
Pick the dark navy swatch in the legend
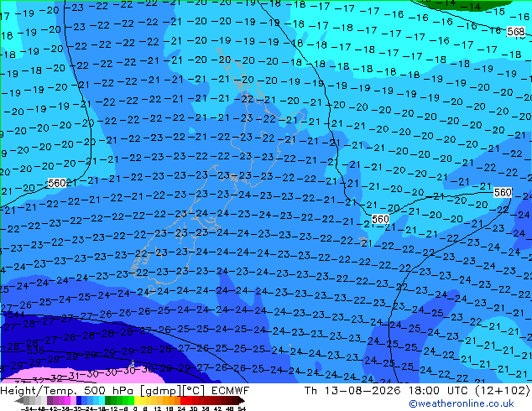(x=79, y=400)
